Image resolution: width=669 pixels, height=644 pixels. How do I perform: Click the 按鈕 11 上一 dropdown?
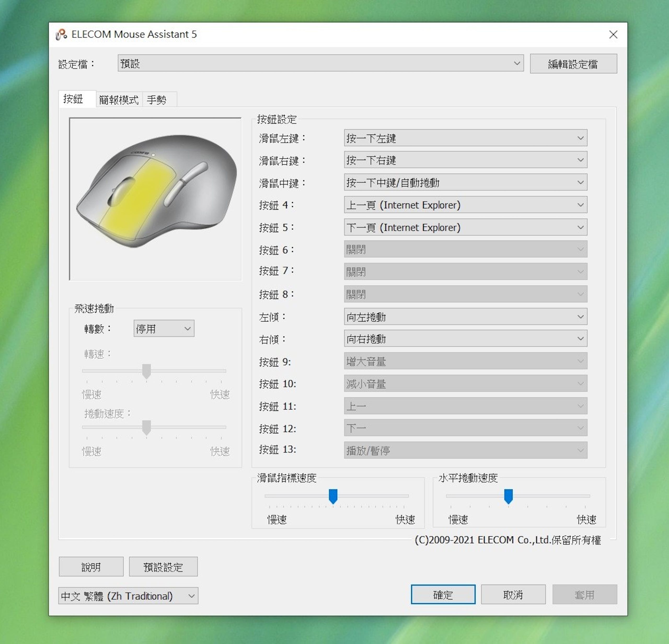[465, 406]
